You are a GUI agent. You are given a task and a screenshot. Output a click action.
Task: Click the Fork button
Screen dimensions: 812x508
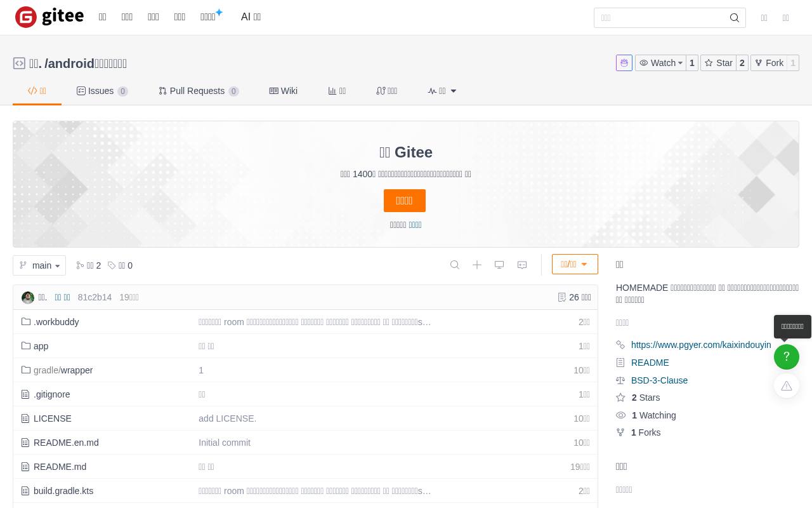click(769, 63)
